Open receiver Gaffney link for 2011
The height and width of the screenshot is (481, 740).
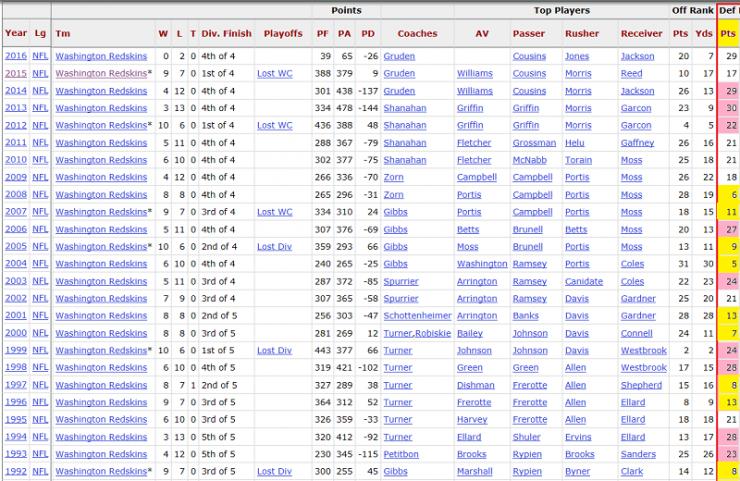tap(638, 143)
